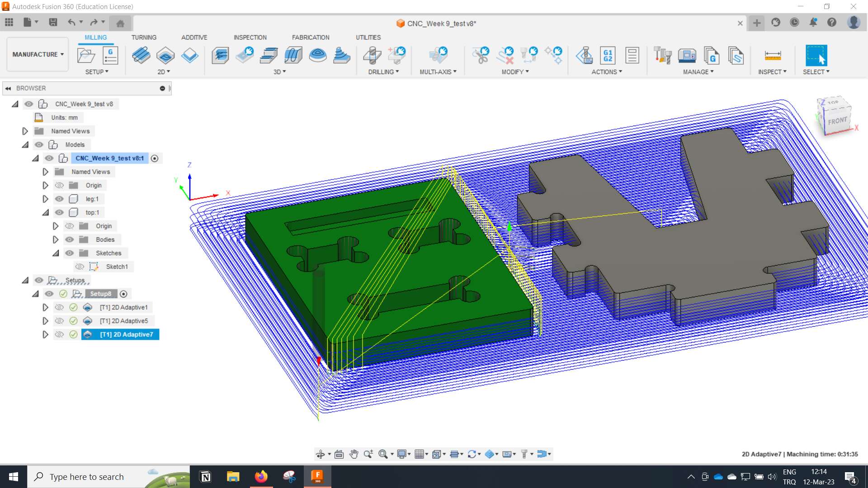The image size is (868, 488).
Task: Add a new design tab with plus button
Action: [x=757, y=23]
